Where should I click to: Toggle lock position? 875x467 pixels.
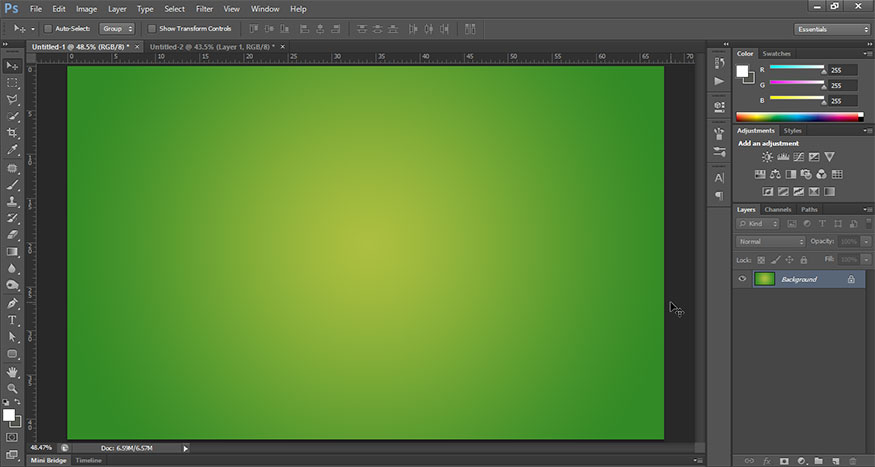789,260
